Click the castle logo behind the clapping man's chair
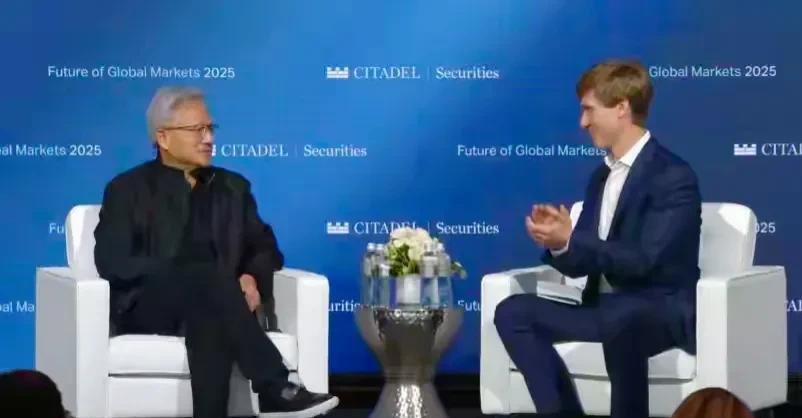 pyautogui.click(x=745, y=149)
